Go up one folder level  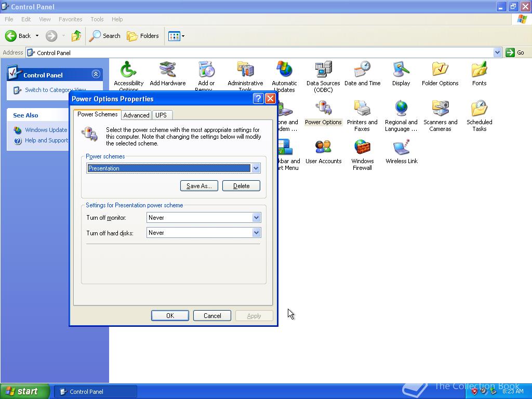click(76, 36)
